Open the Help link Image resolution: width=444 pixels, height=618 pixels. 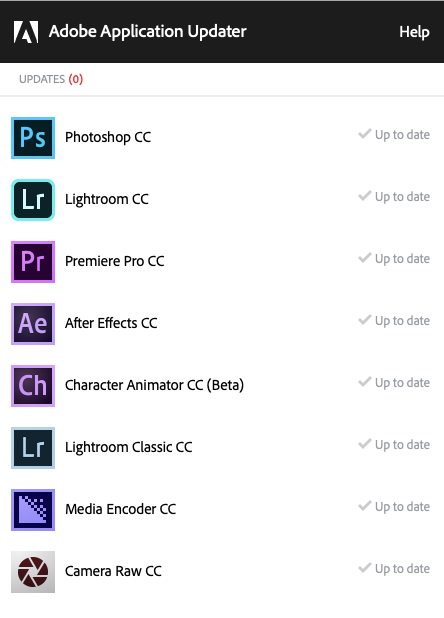click(x=414, y=32)
